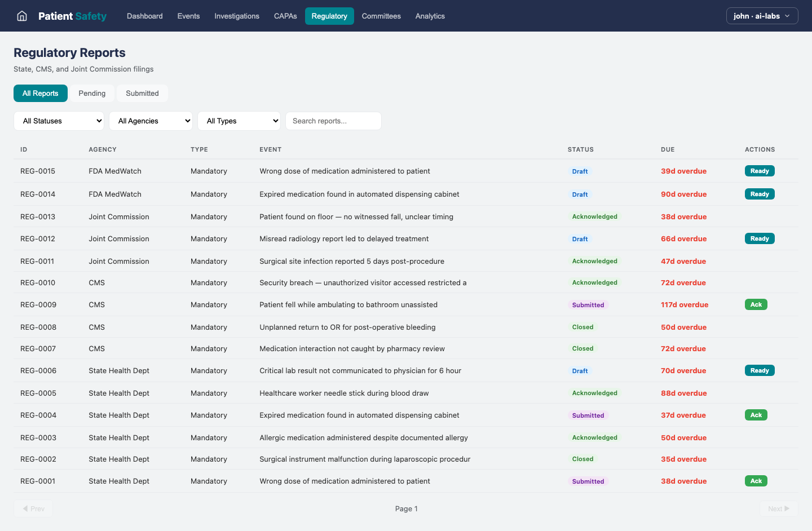Open the Investigations menu item
This screenshot has height=531, width=812.
pyautogui.click(x=237, y=16)
